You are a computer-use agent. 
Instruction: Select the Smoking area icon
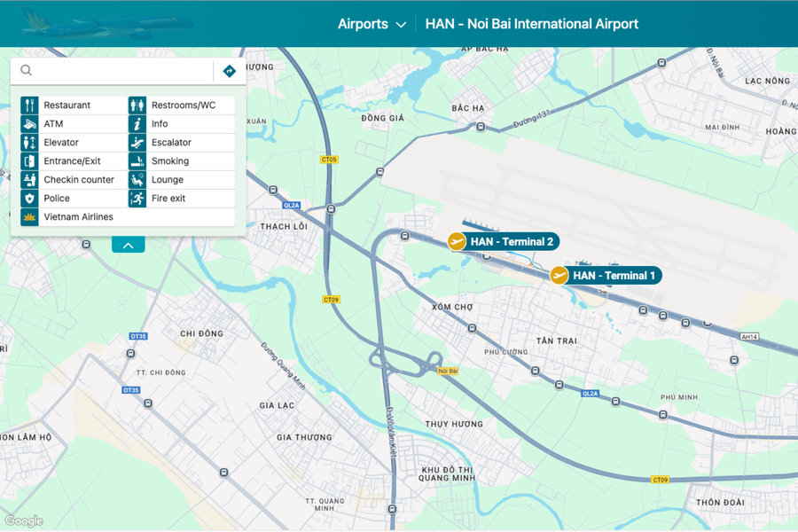tap(137, 160)
